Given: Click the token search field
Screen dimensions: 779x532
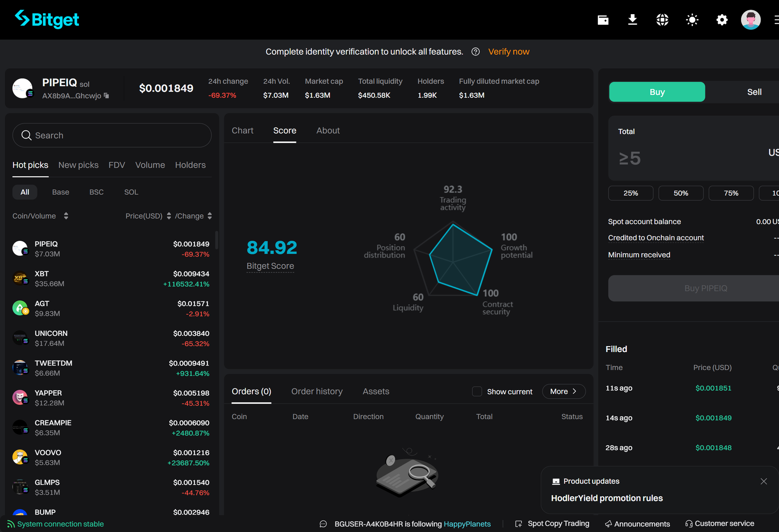Looking at the screenshot, I should pos(111,135).
